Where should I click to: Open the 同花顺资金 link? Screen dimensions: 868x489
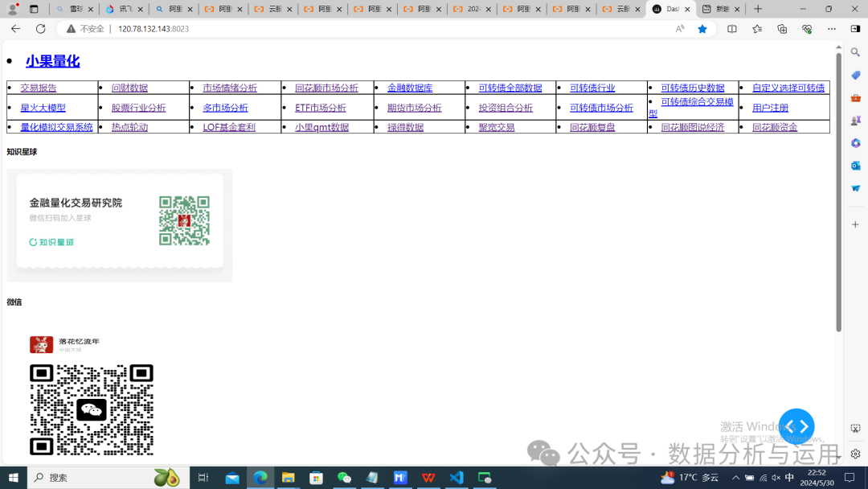pos(775,127)
